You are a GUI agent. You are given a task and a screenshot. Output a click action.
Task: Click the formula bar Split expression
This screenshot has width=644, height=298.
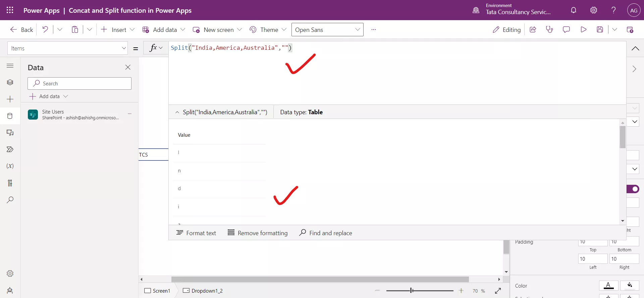tap(231, 48)
